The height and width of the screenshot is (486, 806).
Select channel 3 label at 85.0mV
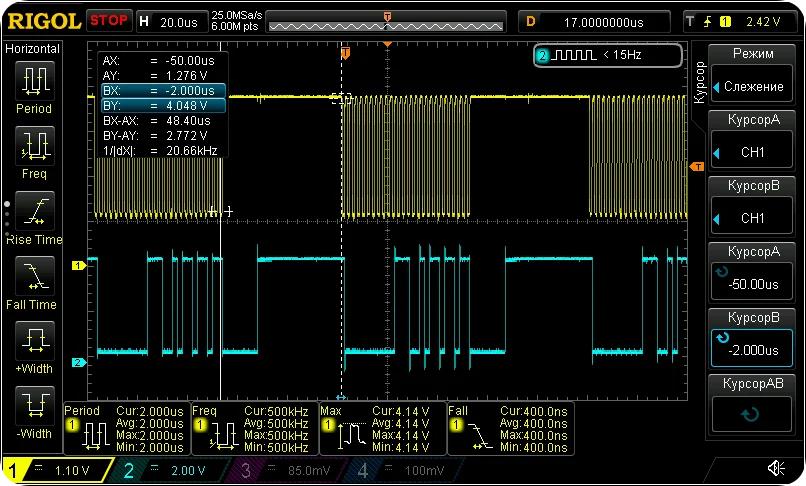(x=288, y=470)
